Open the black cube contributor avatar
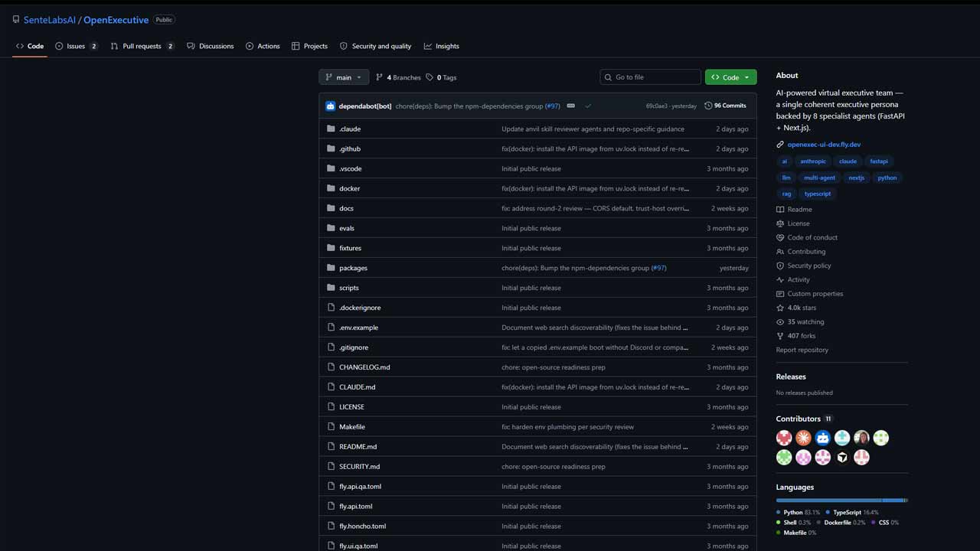Screen dimensions: 980x551 click(x=842, y=458)
